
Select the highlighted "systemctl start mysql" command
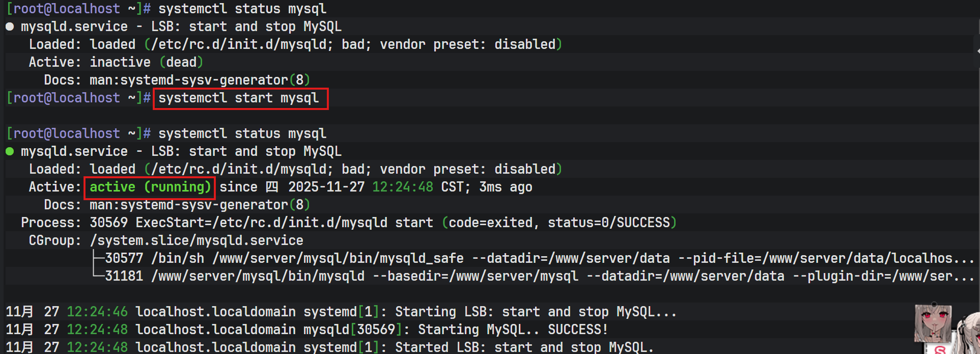pos(238,98)
